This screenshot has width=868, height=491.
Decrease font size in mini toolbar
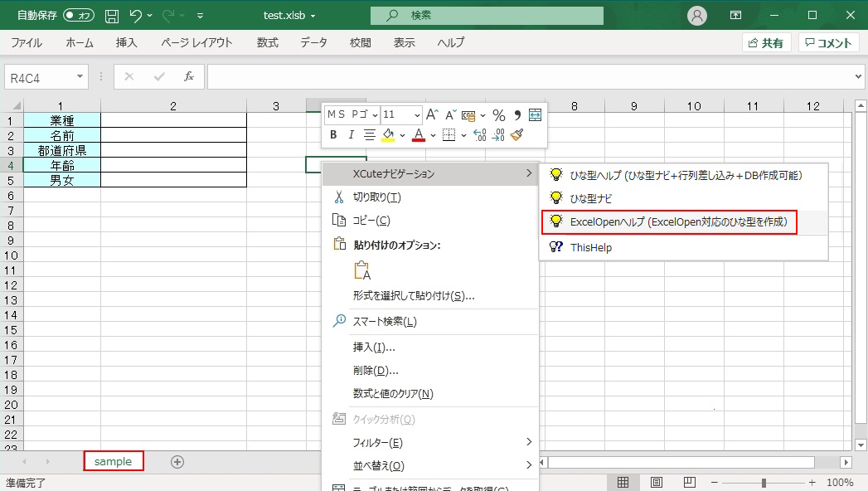pyautogui.click(x=451, y=114)
